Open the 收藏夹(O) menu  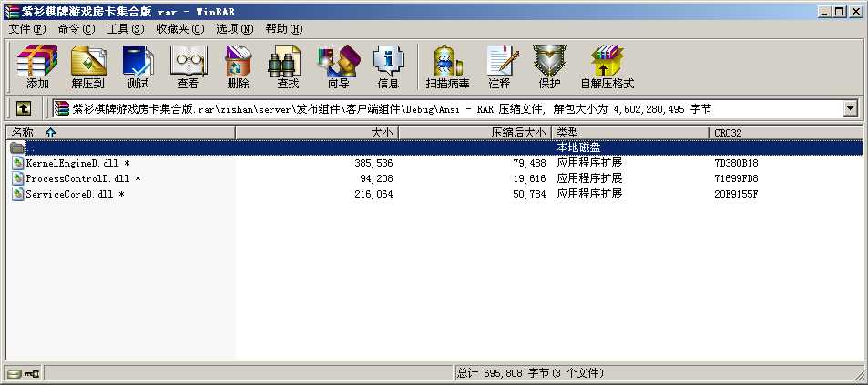click(x=180, y=29)
